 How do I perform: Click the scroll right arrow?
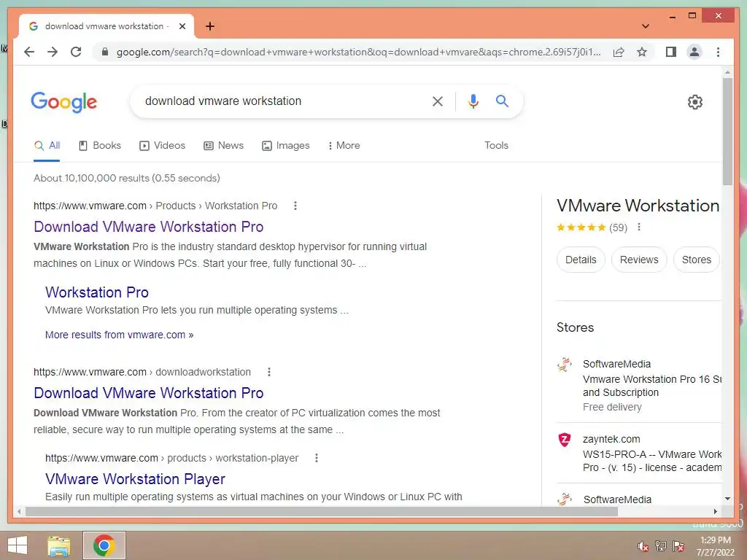715,511
